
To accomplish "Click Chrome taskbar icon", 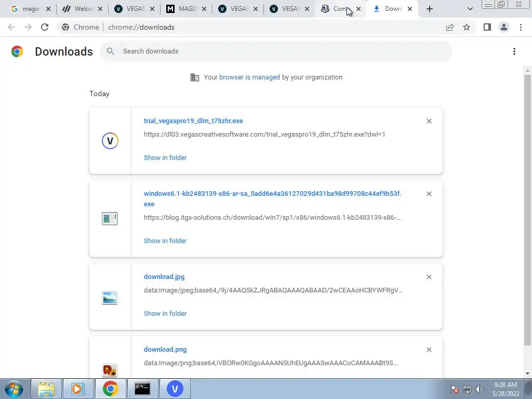I will (x=110, y=389).
